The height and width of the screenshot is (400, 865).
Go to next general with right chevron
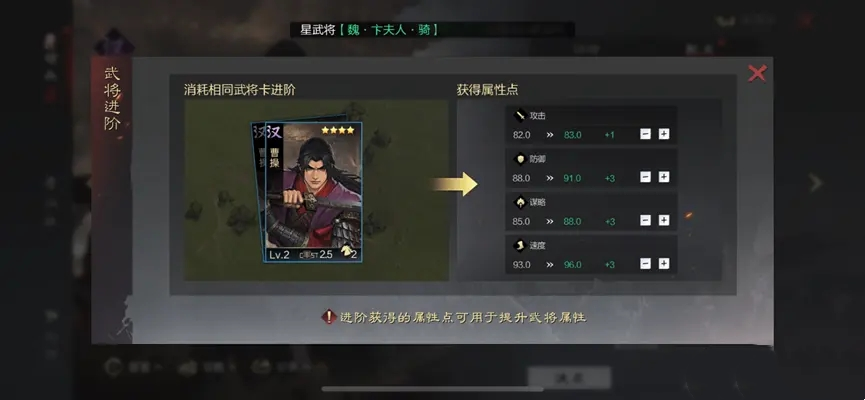pos(815,183)
